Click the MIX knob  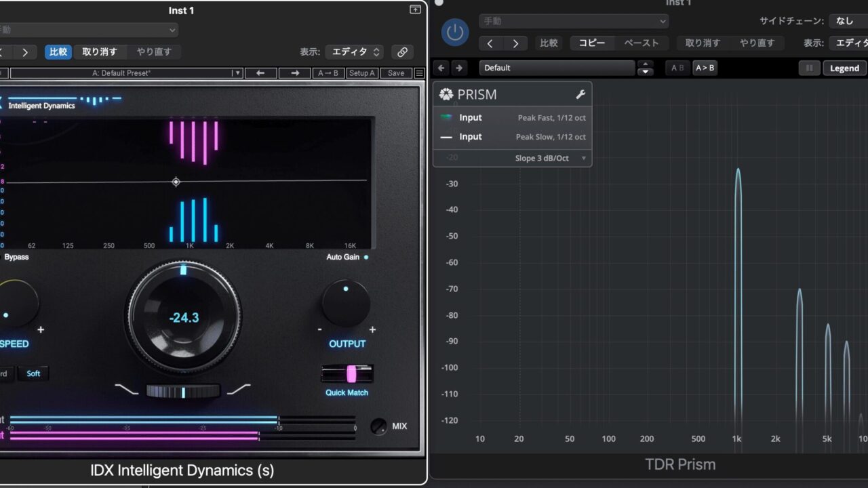379,426
